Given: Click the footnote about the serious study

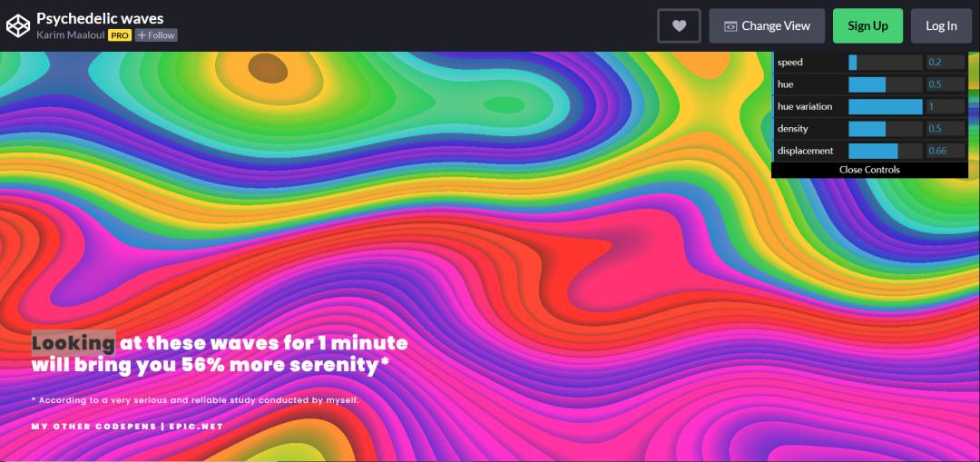Looking at the screenshot, I should 196,400.
